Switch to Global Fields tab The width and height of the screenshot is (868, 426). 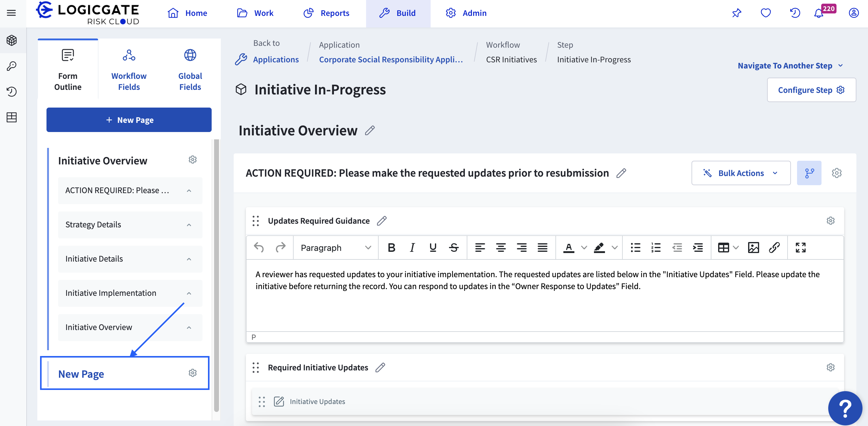190,69
